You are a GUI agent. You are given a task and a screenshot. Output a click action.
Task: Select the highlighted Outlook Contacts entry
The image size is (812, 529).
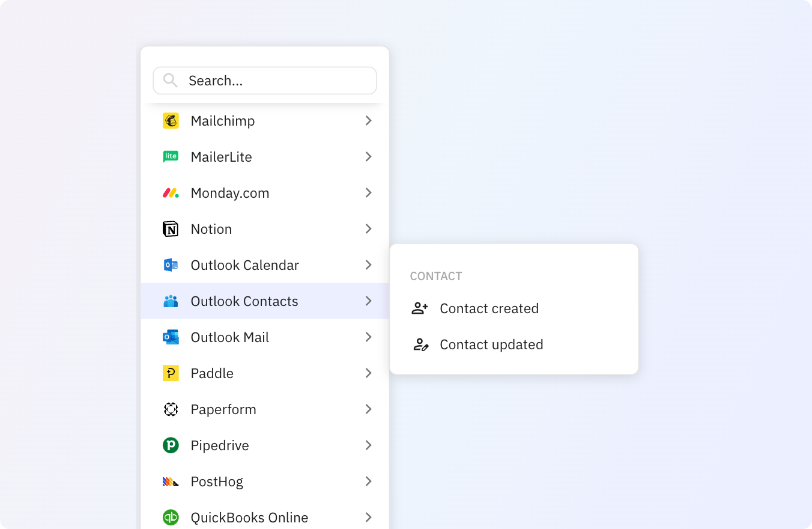point(265,301)
